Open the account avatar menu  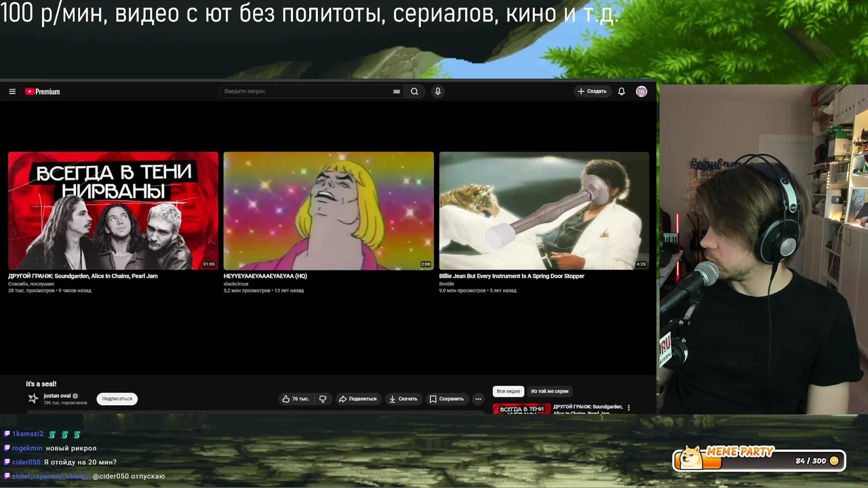click(x=642, y=91)
